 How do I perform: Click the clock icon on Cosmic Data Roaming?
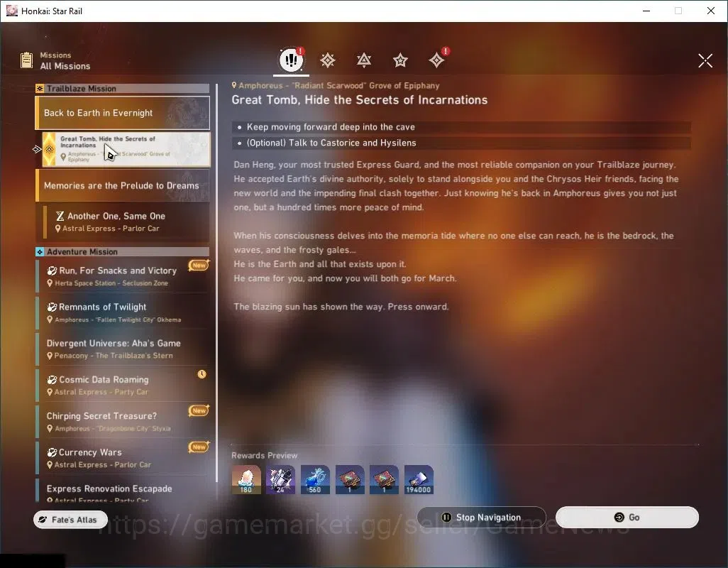pyautogui.click(x=202, y=374)
